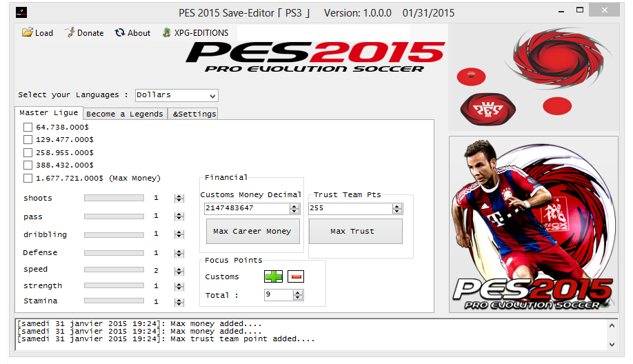
Task: Switch to the Become a Legends tab
Action: (125, 114)
